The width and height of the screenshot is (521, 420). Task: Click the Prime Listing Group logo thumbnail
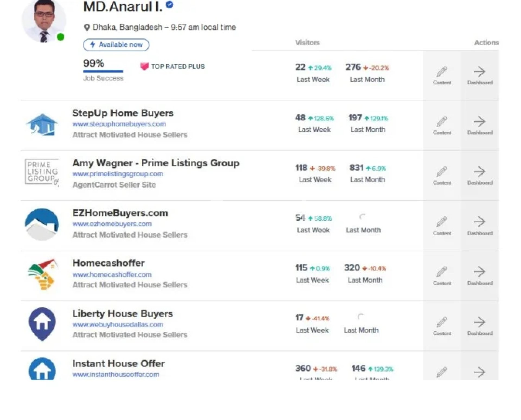[42, 172]
